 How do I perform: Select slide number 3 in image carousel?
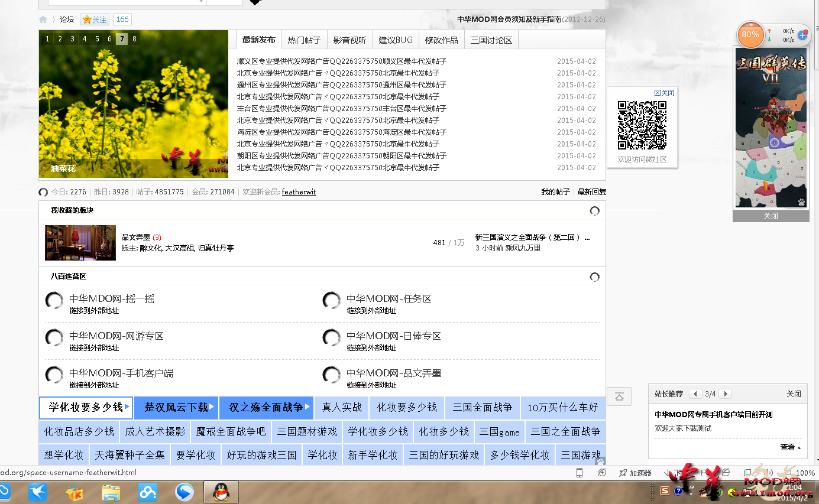point(72,39)
